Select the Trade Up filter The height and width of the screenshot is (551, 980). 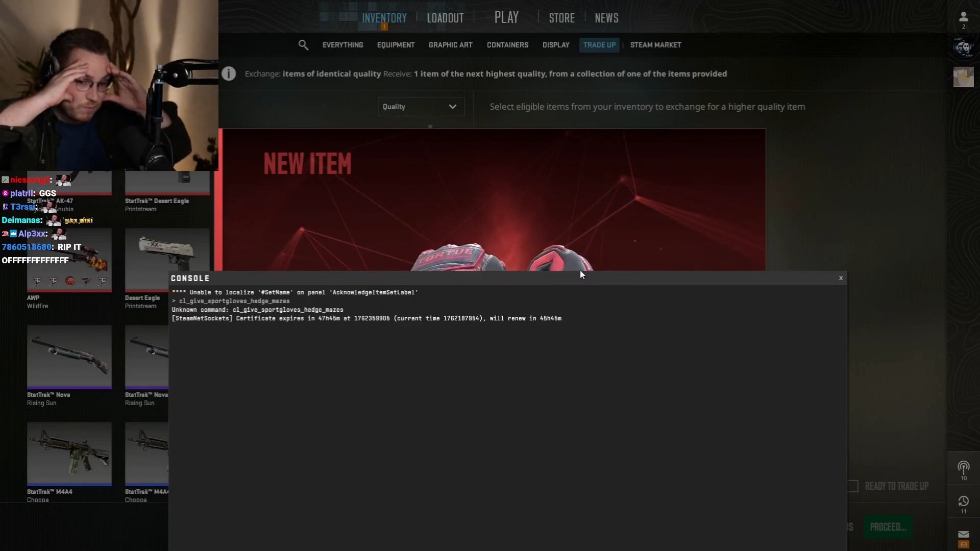(599, 45)
